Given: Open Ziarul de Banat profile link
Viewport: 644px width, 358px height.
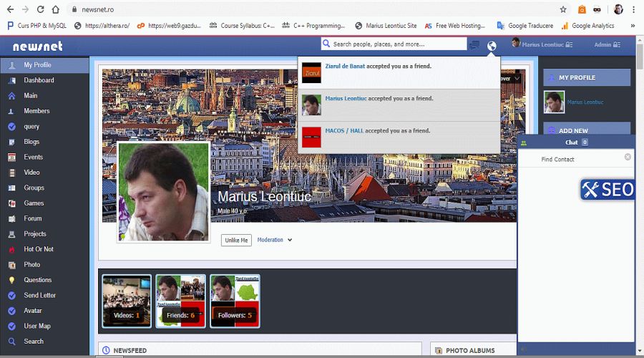Looking at the screenshot, I should pos(345,66).
